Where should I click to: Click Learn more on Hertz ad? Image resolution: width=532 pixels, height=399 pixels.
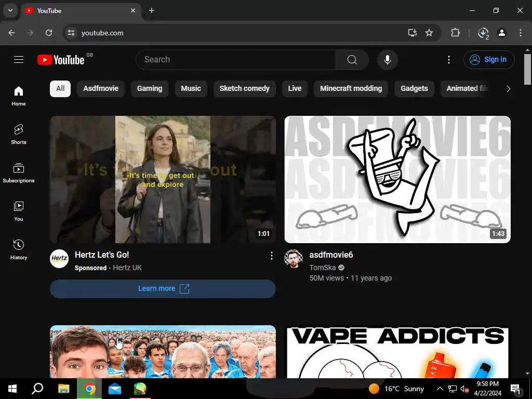(x=163, y=289)
